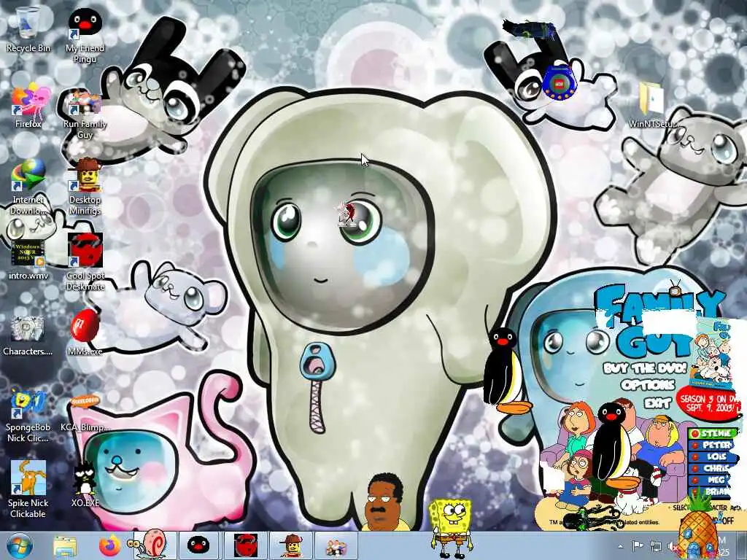Click the red Season 3 on DVD badge

click(x=710, y=403)
